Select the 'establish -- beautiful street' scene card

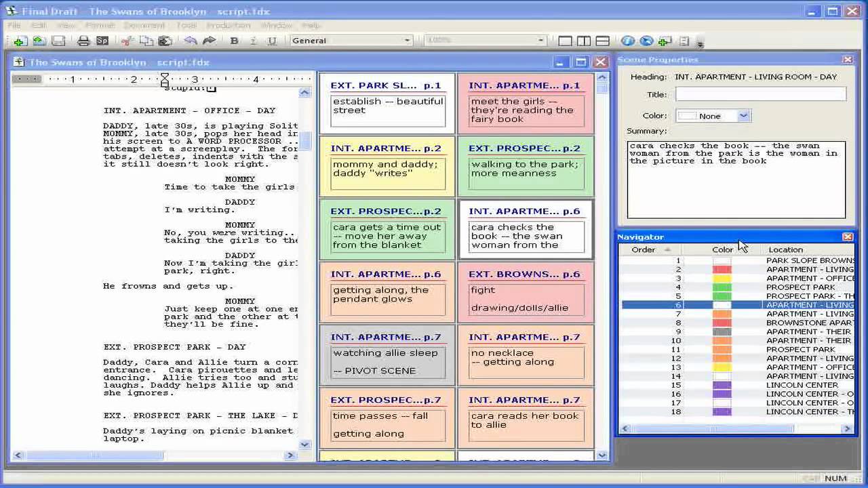pos(387,104)
